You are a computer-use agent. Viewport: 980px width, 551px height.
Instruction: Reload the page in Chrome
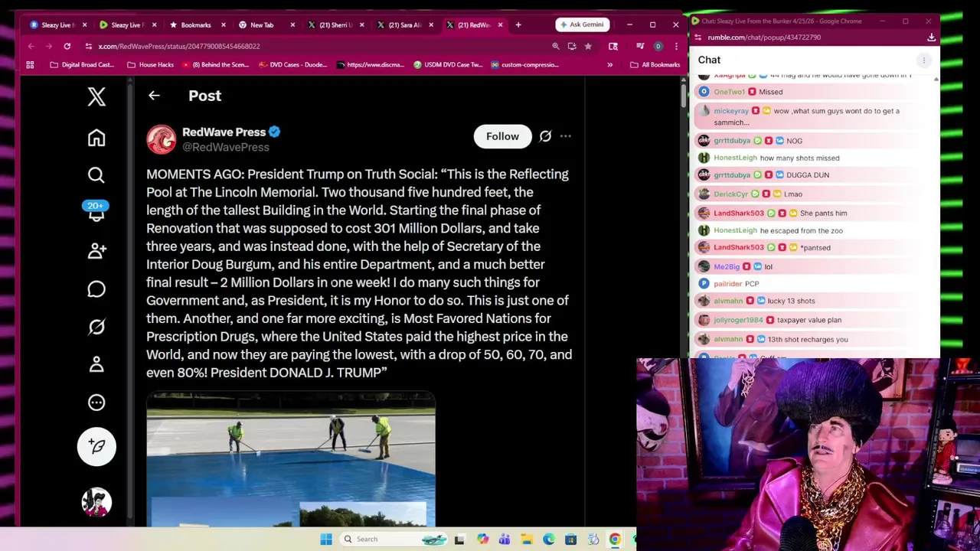[x=67, y=46]
